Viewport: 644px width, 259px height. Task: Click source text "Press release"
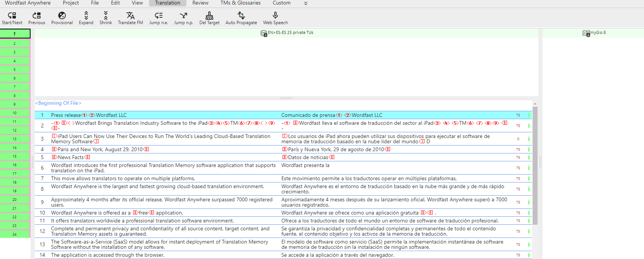pyautogui.click(x=66, y=115)
